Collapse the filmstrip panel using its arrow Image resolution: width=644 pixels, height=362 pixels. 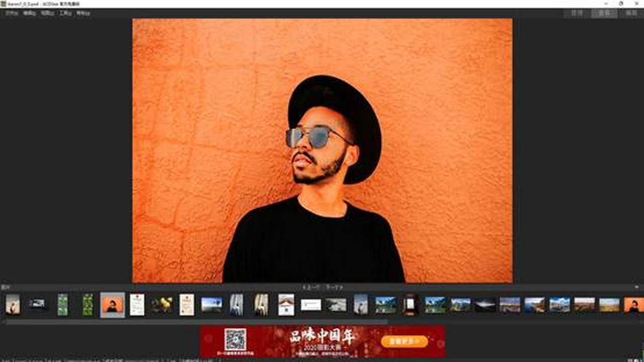(x=637, y=287)
